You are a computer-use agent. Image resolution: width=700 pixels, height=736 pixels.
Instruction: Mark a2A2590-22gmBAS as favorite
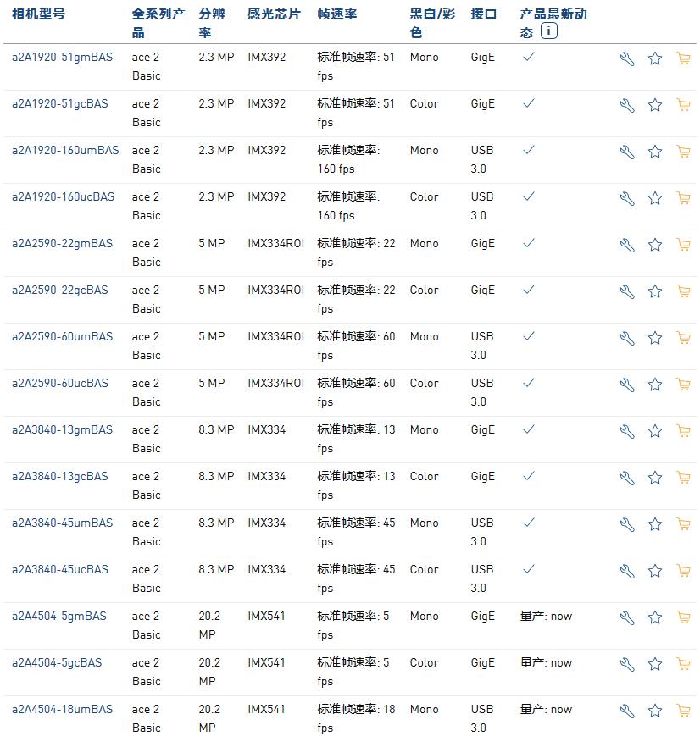tap(655, 245)
